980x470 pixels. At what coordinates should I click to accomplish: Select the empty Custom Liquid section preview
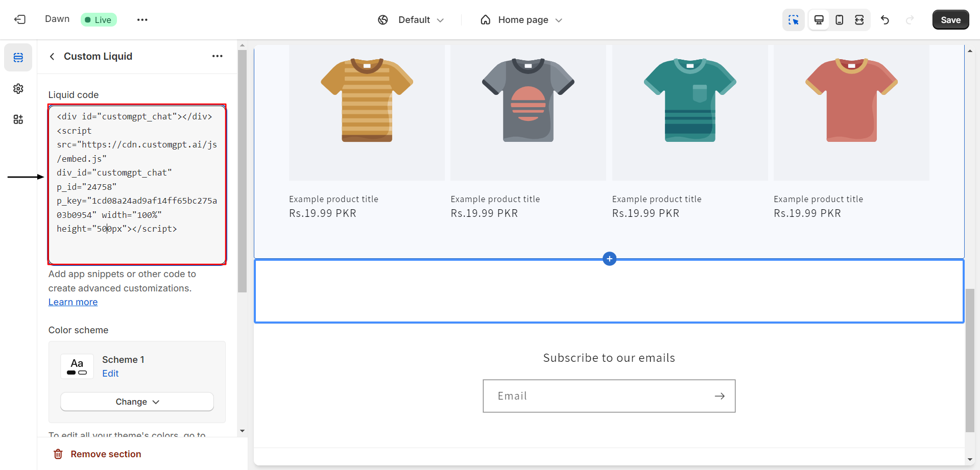(x=609, y=291)
